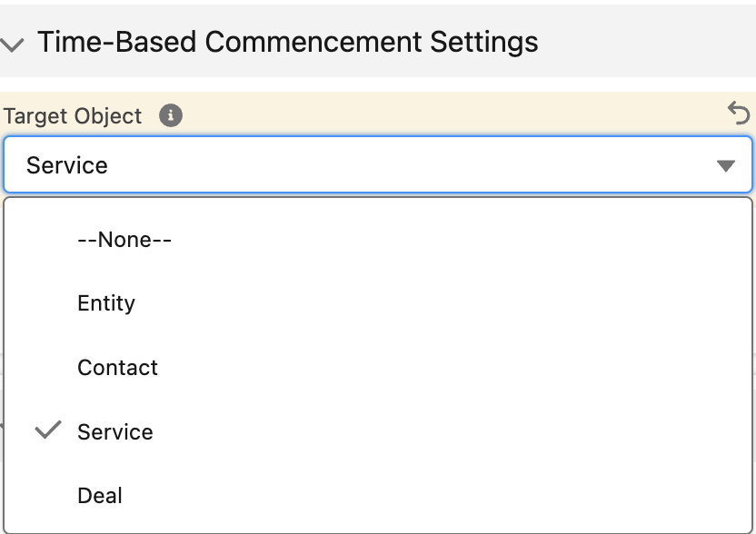
Task: Open the Target Object info tooltip icon
Action: (x=171, y=115)
